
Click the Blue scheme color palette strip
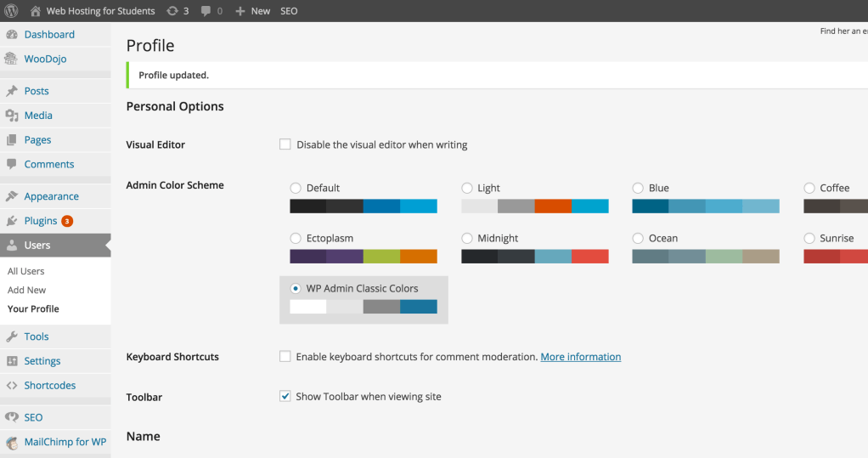(x=706, y=206)
